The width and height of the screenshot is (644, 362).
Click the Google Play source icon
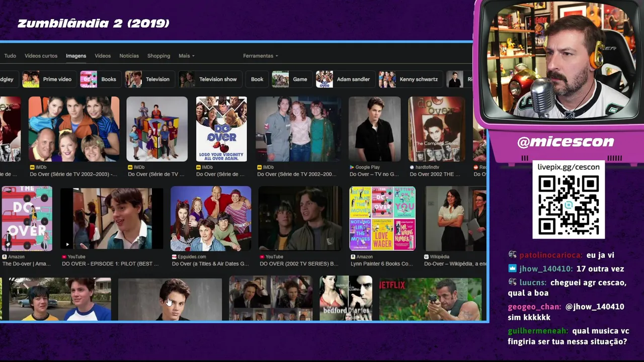click(x=352, y=167)
